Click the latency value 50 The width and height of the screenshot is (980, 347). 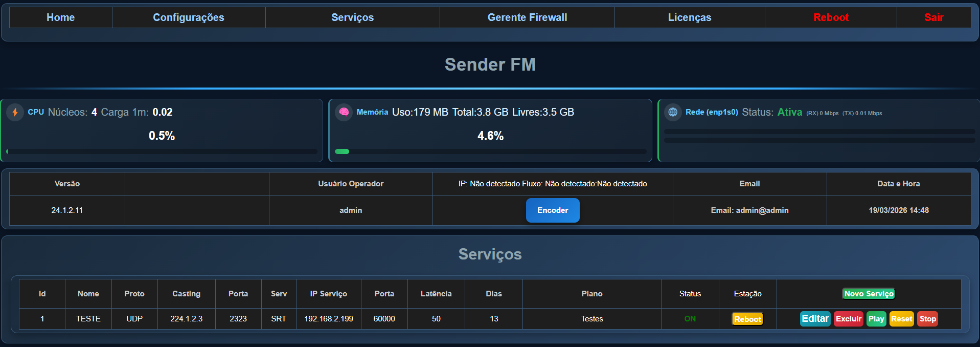click(436, 319)
